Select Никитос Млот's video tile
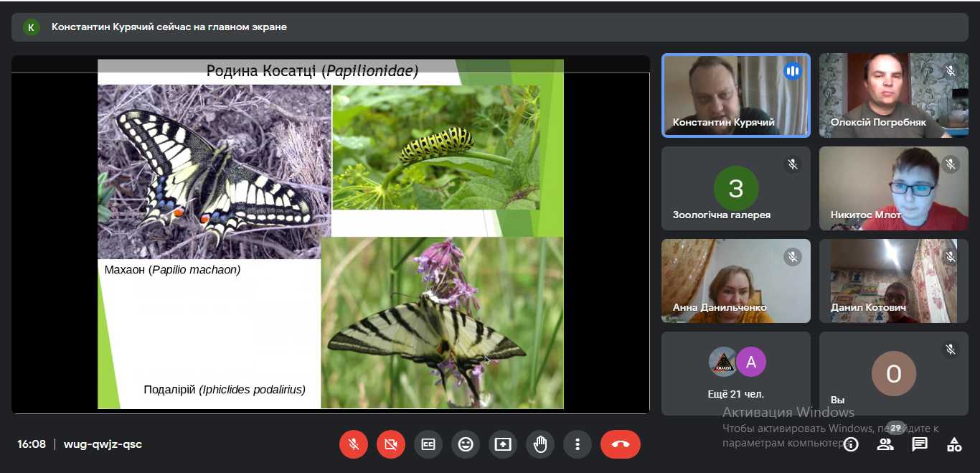Viewport: 980px width, 473px height. 894,189
